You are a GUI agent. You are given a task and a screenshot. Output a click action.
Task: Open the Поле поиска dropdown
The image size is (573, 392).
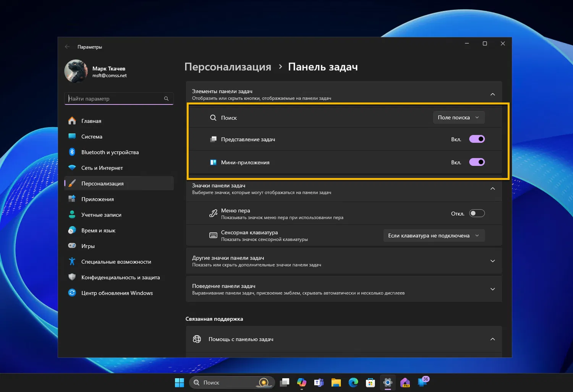tap(458, 118)
